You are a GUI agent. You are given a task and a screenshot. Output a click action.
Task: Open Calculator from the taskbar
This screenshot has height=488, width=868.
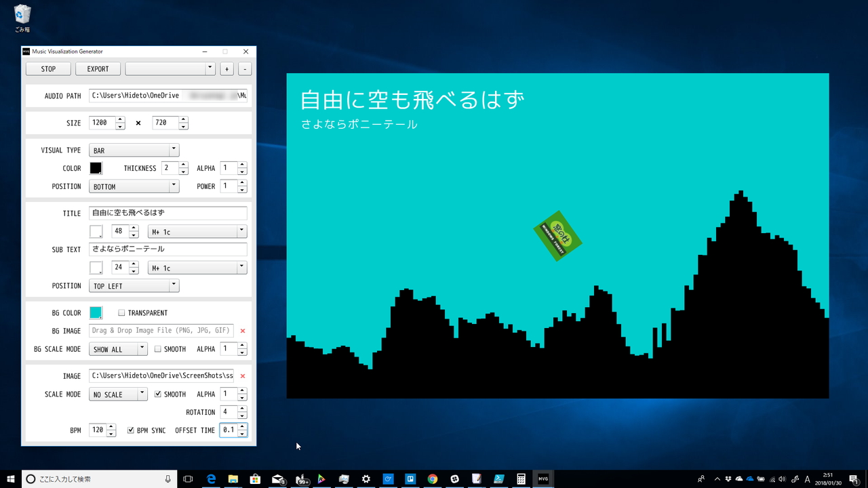pyautogui.click(x=521, y=479)
